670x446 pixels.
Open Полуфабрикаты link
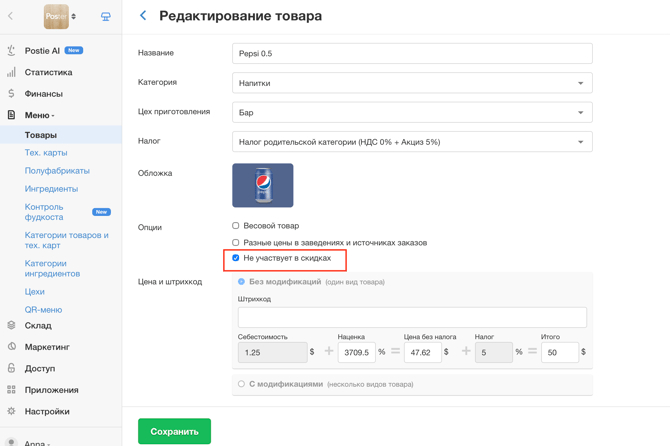point(57,171)
